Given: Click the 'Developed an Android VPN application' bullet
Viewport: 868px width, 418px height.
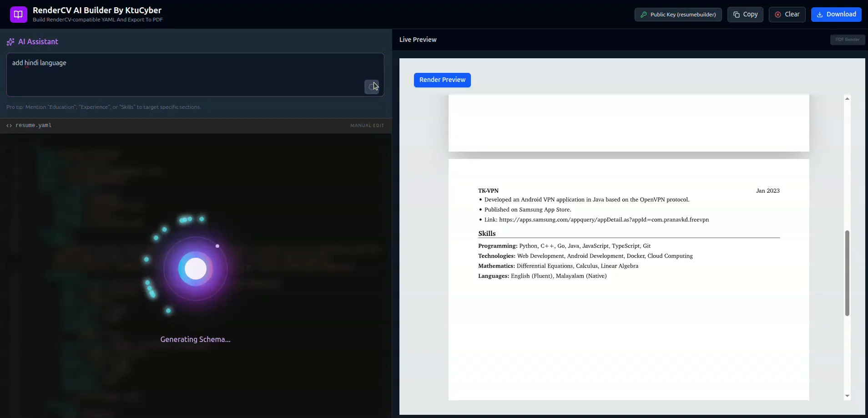Looking at the screenshot, I should pos(587,199).
